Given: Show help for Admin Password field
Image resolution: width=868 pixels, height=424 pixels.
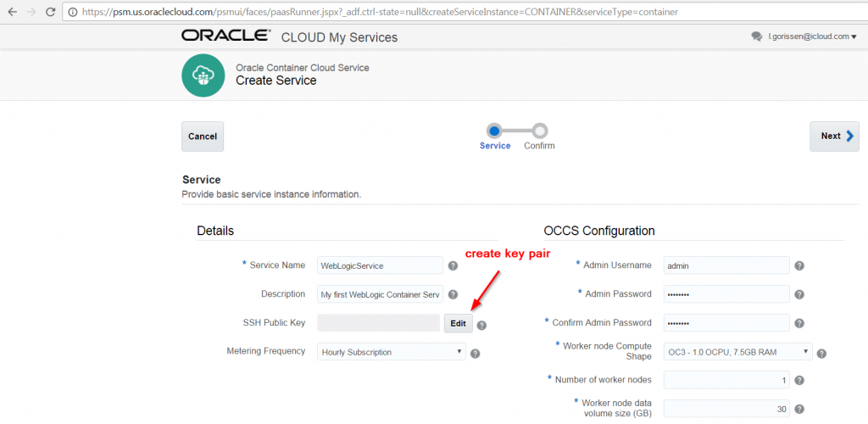Looking at the screenshot, I should click(799, 294).
